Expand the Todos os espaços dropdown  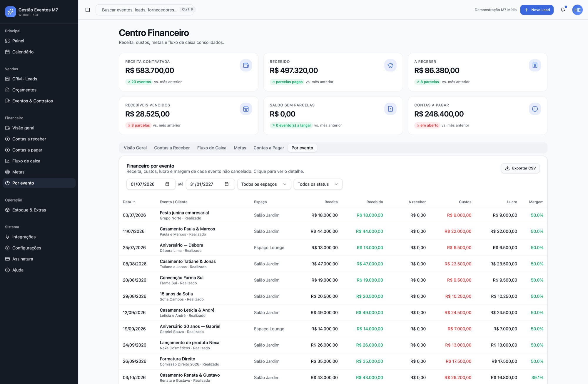[264, 184]
